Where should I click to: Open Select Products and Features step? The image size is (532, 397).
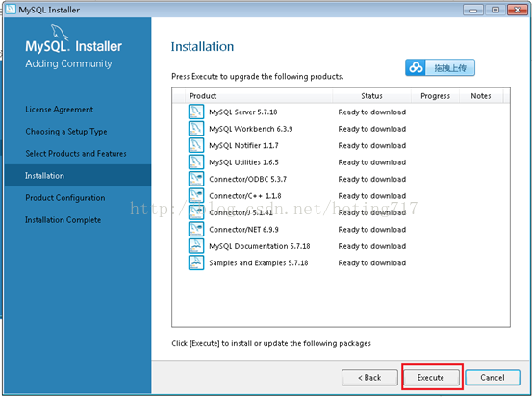pos(76,153)
